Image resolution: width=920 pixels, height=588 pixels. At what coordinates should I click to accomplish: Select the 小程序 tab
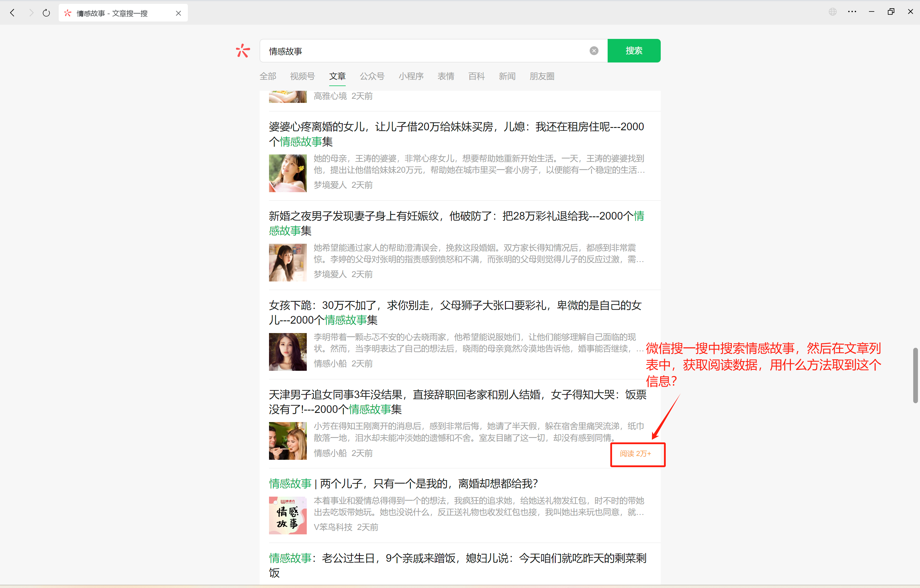(x=411, y=76)
